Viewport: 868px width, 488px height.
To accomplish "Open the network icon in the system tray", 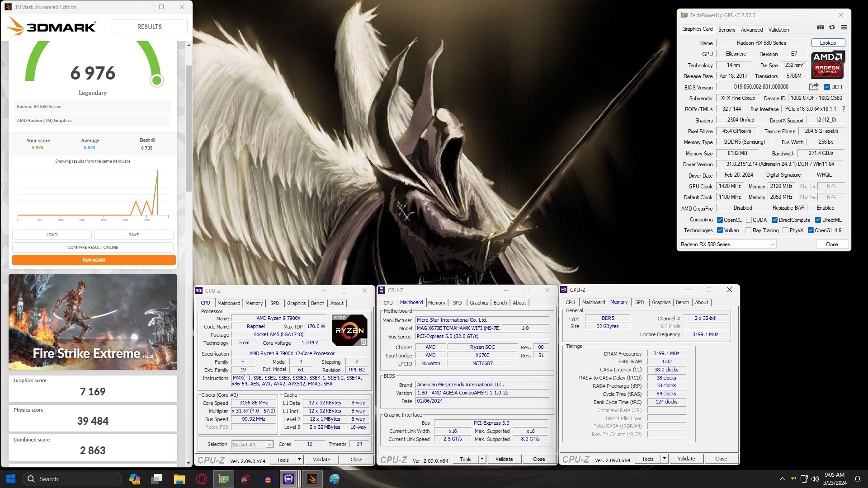I will coord(804,479).
